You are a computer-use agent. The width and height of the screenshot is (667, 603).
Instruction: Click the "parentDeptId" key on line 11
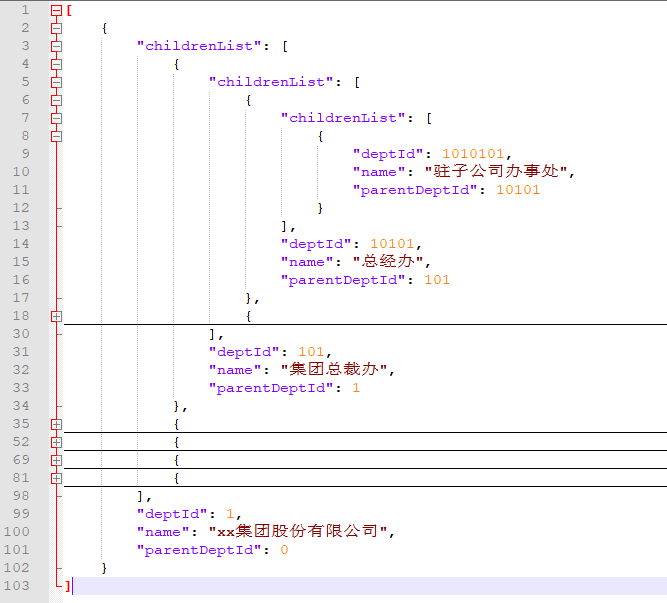[415, 190]
